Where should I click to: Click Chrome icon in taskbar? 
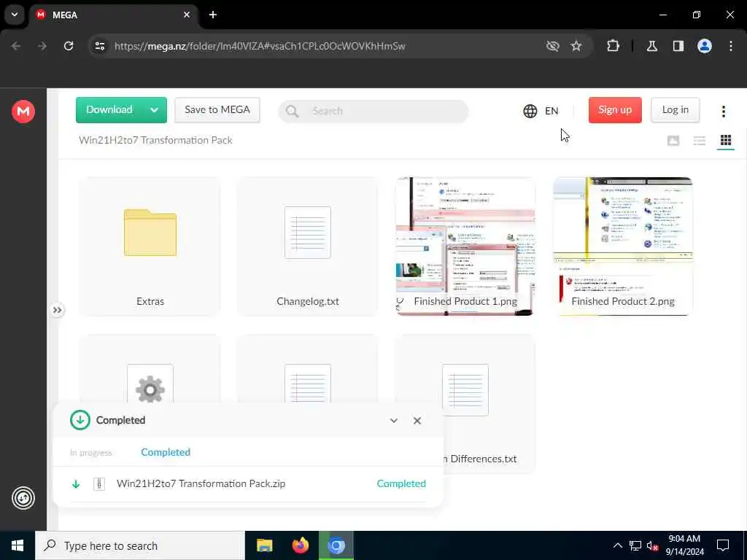(336, 545)
